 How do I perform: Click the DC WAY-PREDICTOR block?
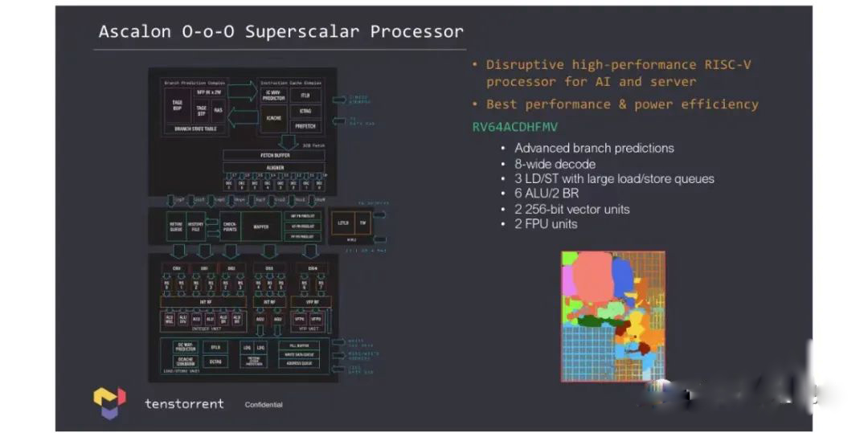(x=186, y=347)
